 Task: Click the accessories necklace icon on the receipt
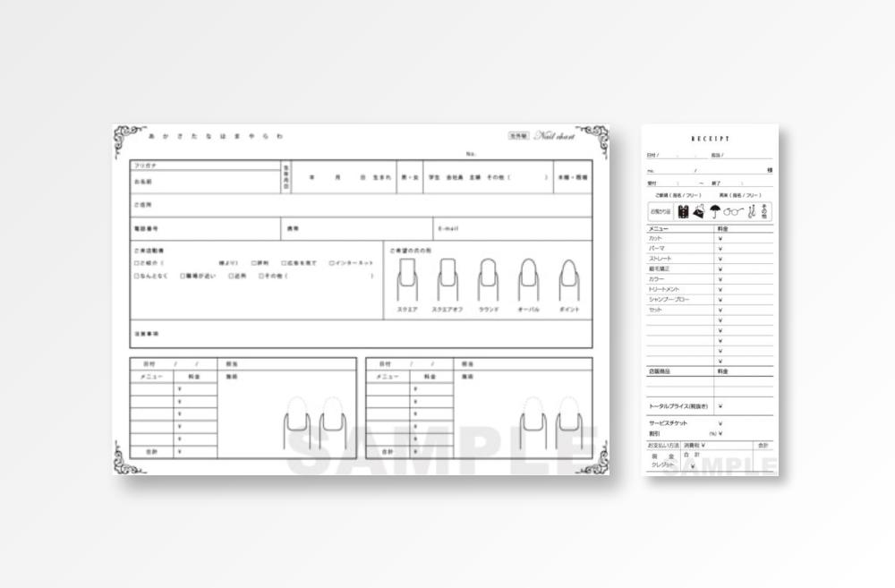tap(752, 212)
